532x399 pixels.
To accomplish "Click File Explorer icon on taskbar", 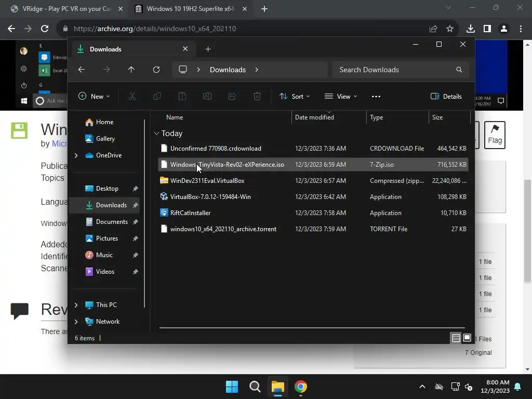I will [277, 387].
